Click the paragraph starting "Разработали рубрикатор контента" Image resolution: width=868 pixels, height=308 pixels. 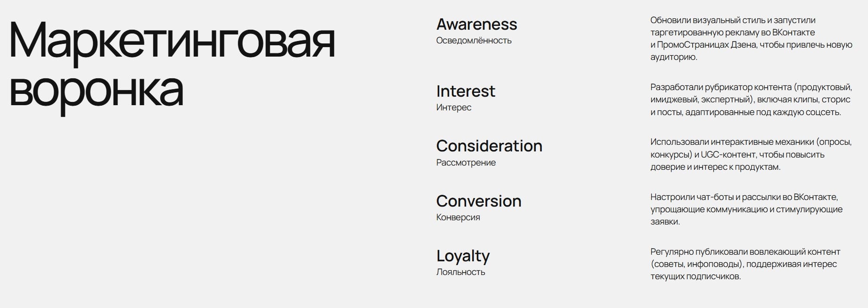751,100
